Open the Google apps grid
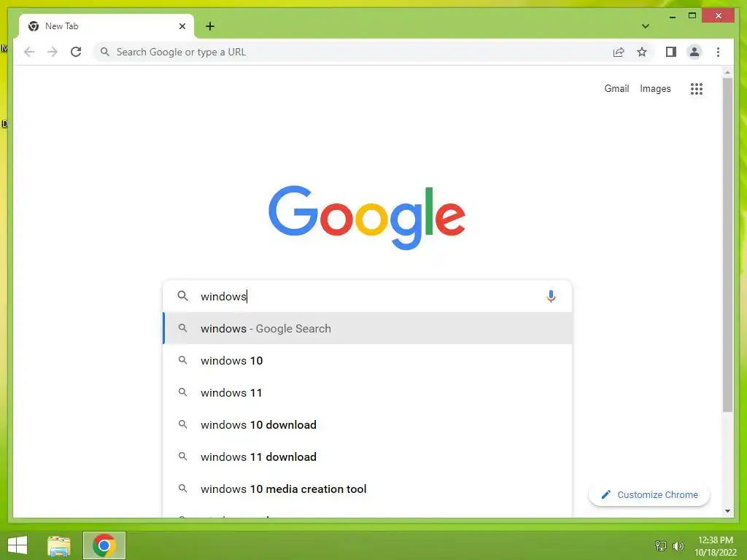The width and height of the screenshot is (747, 560). (697, 88)
